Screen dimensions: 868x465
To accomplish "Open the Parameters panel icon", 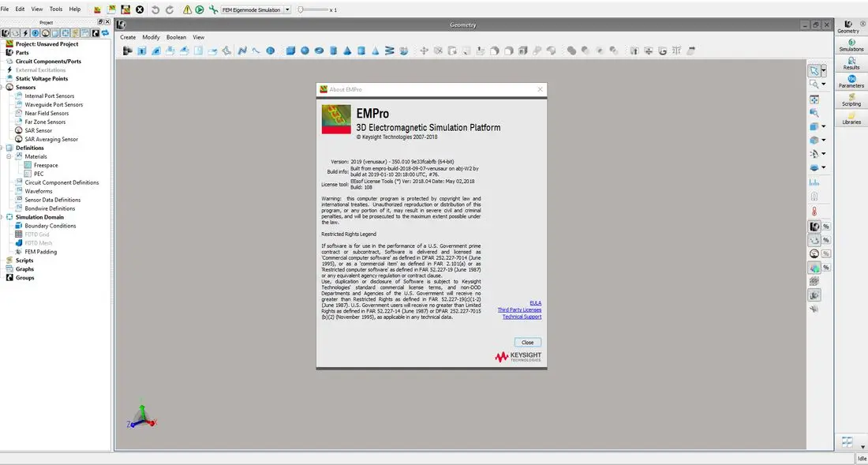I will [x=851, y=82].
